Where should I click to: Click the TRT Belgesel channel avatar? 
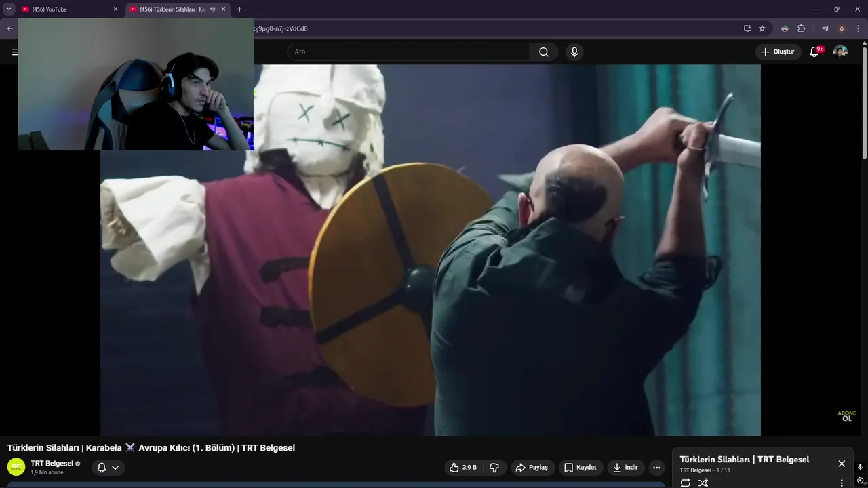pyautogui.click(x=16, y=467)
